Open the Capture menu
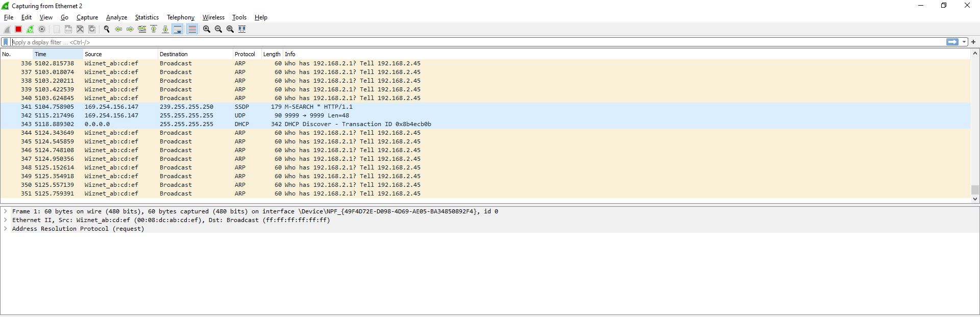This screenshot has height=317, width=980. click(87, 17)
